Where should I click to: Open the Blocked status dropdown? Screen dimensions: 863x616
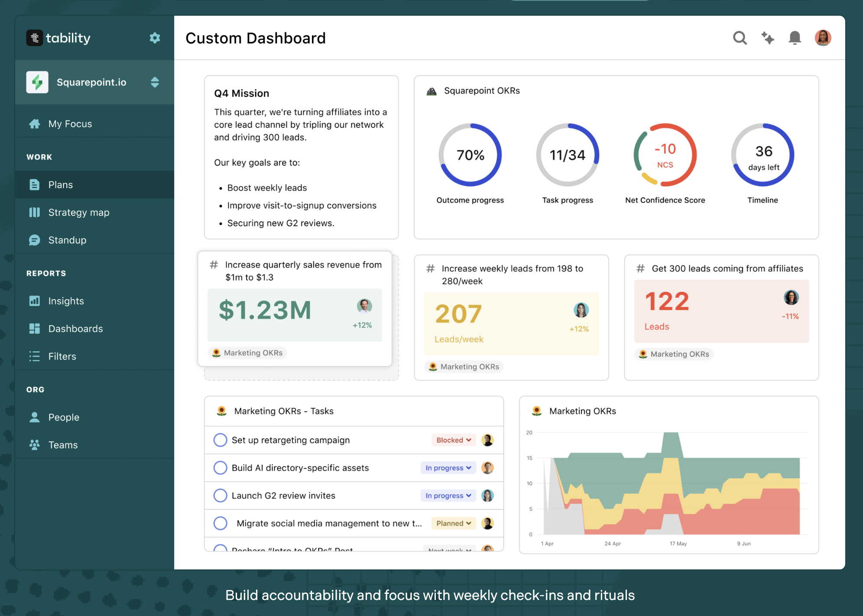pyautogui.click(x=453, y=440)
